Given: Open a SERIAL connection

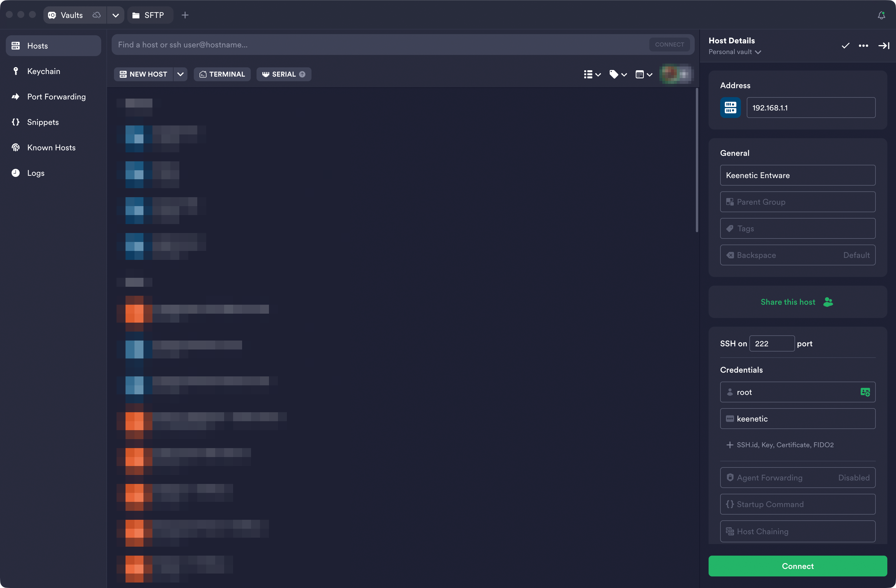Looking at the screenshot, I should 284,74.
